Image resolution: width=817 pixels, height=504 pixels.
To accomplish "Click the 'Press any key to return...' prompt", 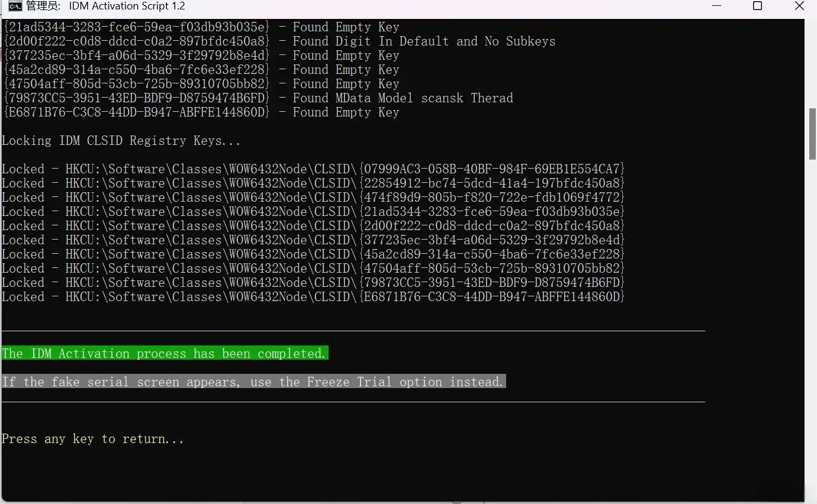I will (93, 439).
